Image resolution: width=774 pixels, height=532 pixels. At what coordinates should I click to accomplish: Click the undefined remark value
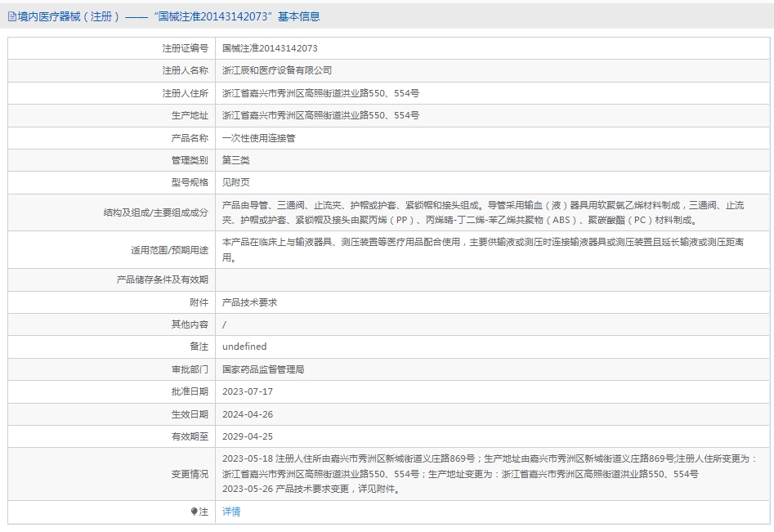coord(244,347)
